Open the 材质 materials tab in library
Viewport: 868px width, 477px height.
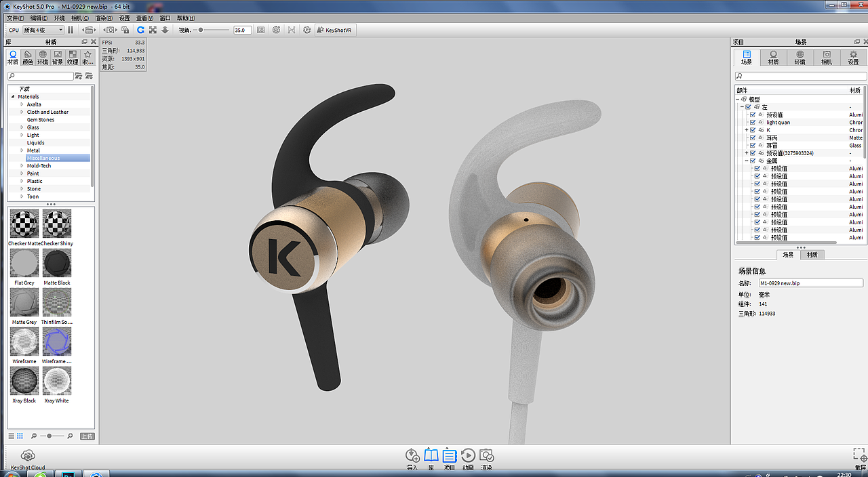[x=13, y=58]
